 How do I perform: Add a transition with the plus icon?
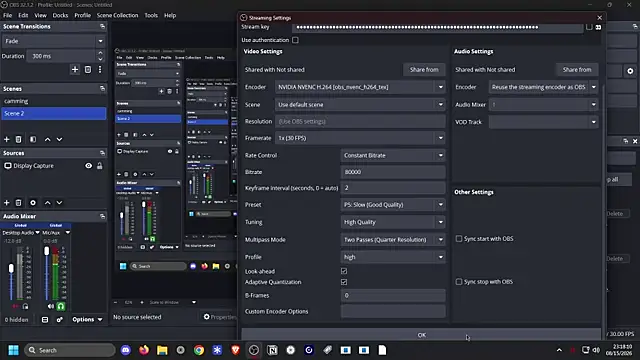coord(75,69)
